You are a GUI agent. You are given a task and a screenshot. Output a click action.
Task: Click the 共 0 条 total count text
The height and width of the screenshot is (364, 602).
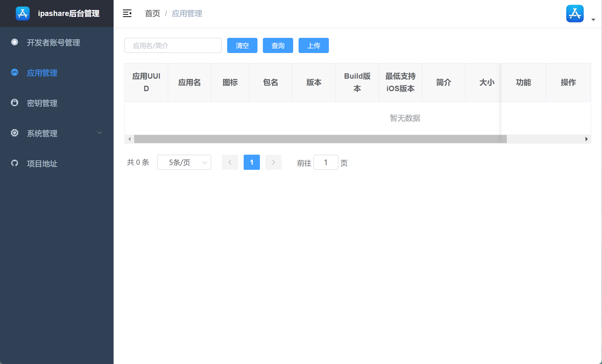click(x=138, y=162)
